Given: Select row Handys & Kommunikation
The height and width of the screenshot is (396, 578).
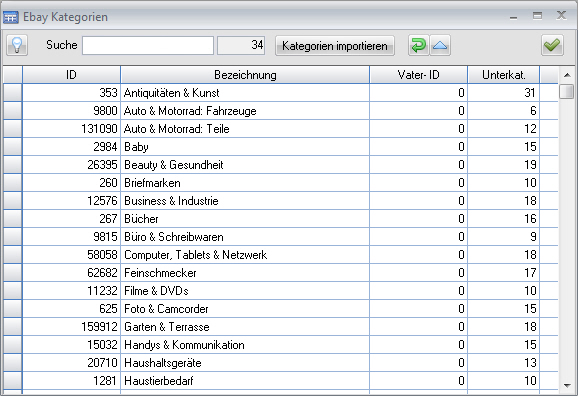Looking at the screenshot, I should tap(281, 345).
